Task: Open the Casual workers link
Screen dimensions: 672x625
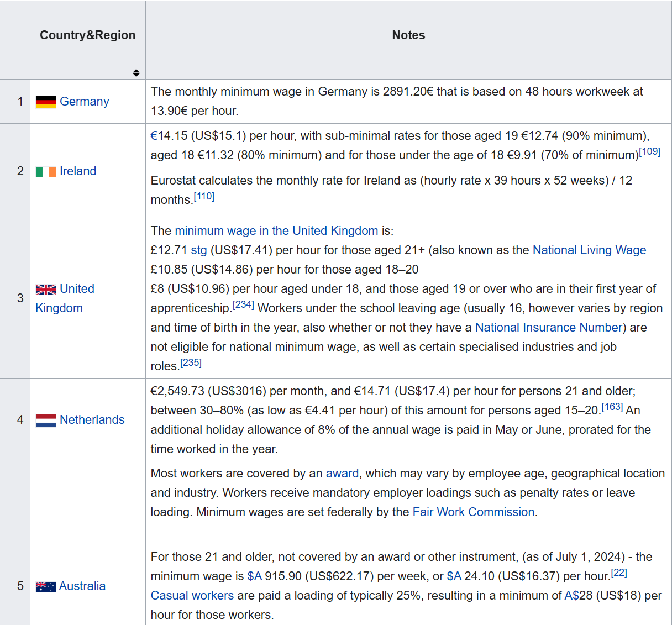Action: 192,596
